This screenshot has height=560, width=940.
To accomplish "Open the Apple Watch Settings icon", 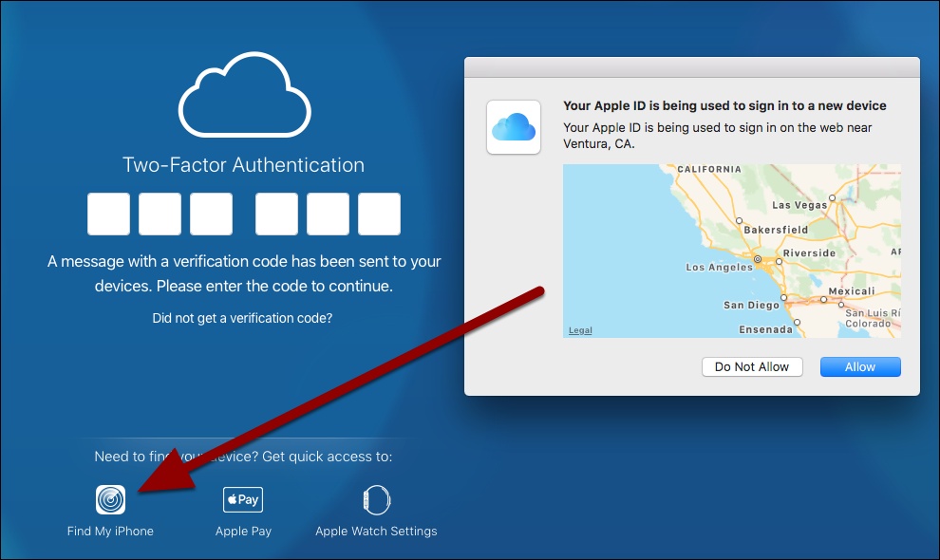I will pos(377,500).
